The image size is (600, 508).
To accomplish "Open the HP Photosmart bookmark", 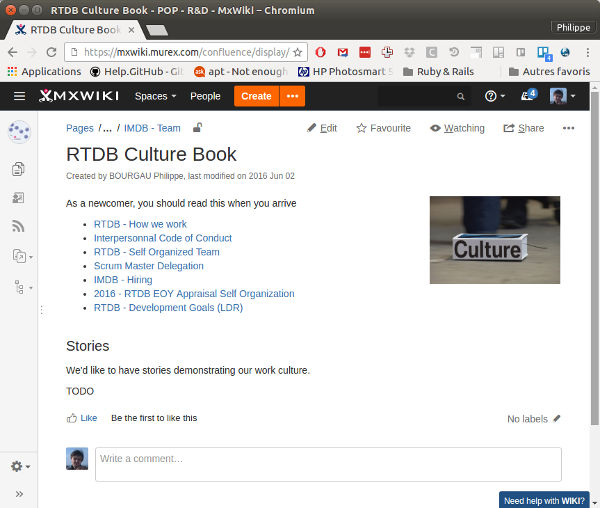I will pos(346,72).
